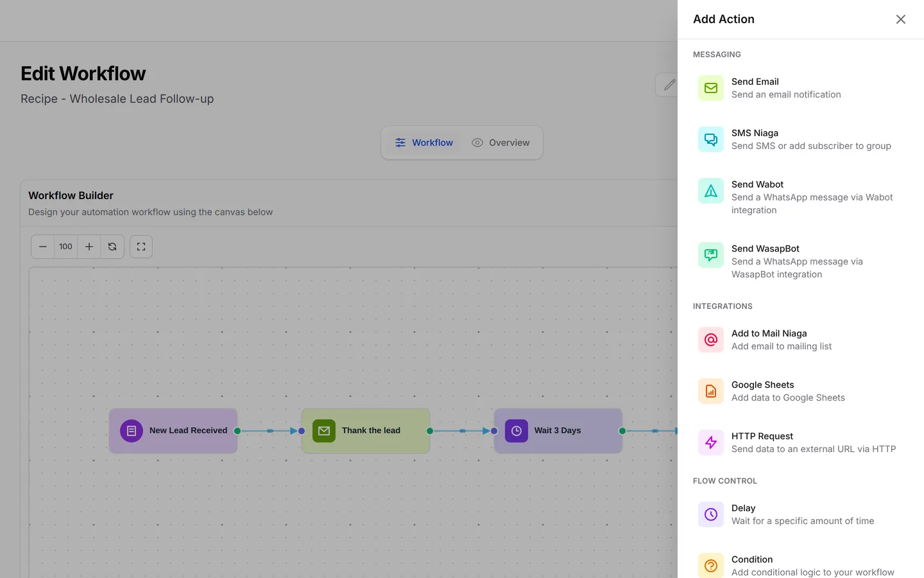Click the Add to Mail Niaga at-sign icon
The image size is (924, 578).
pyautogui.click(x=711, y=340)
